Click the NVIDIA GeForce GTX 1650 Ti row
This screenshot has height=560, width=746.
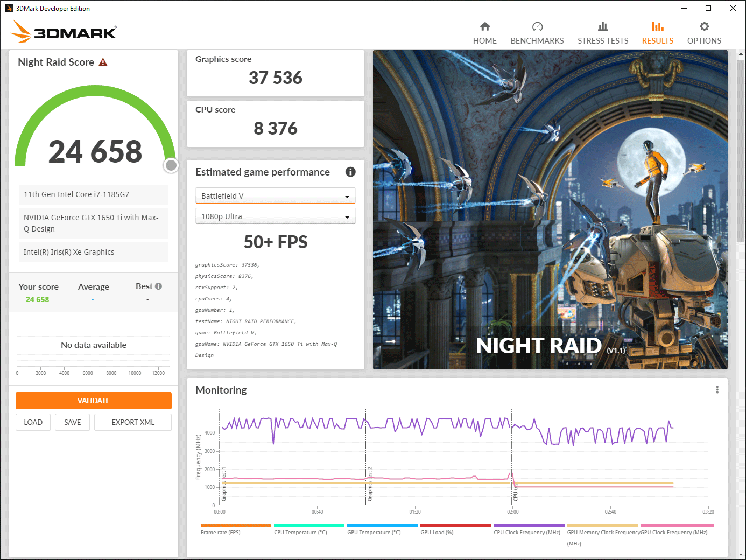94,223
